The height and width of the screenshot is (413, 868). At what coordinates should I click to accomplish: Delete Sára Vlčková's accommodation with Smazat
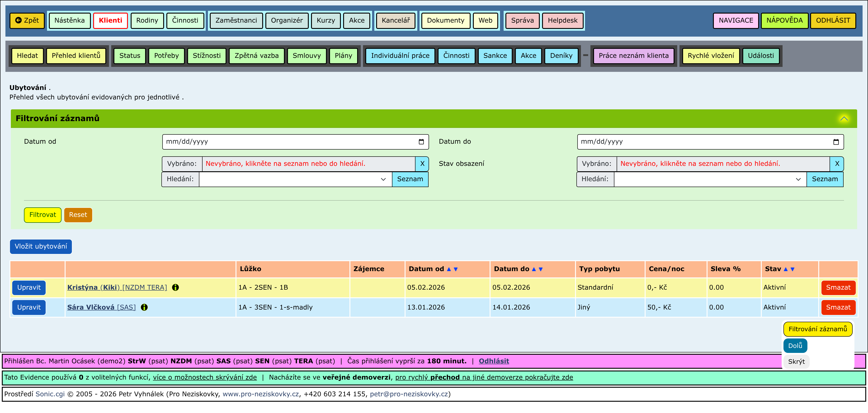tap(838, 307)
